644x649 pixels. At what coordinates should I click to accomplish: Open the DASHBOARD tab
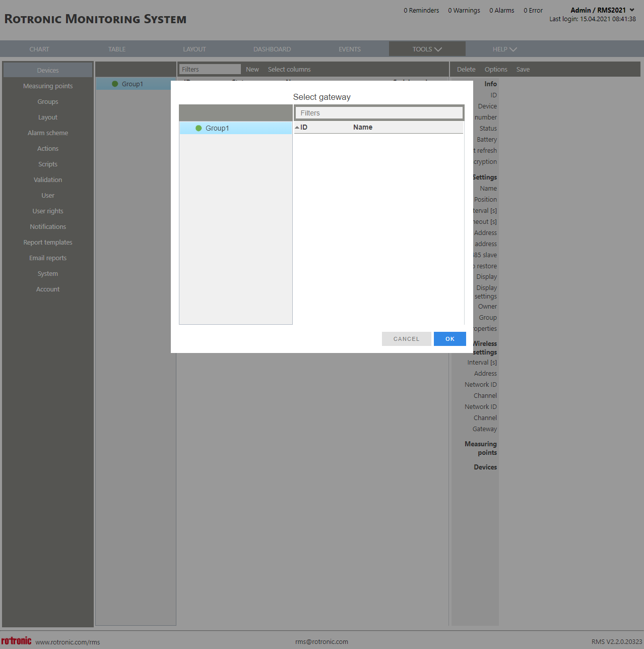[x=272, y=49]
